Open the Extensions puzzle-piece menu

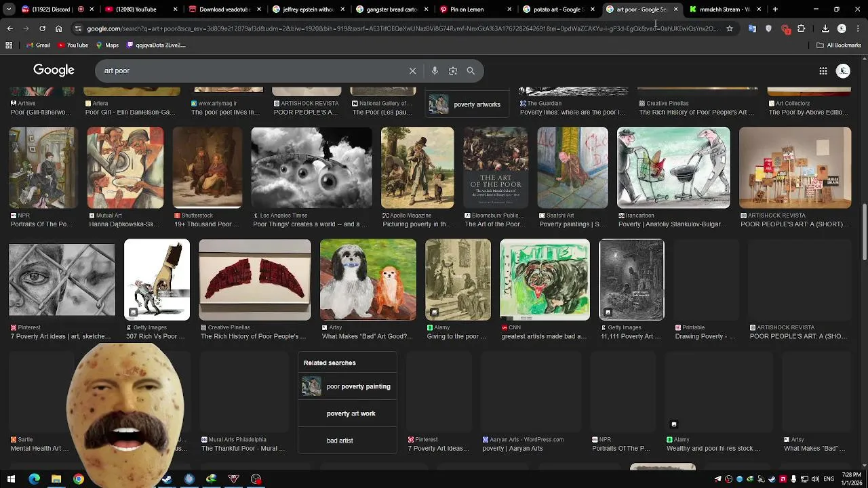(801, 28)
